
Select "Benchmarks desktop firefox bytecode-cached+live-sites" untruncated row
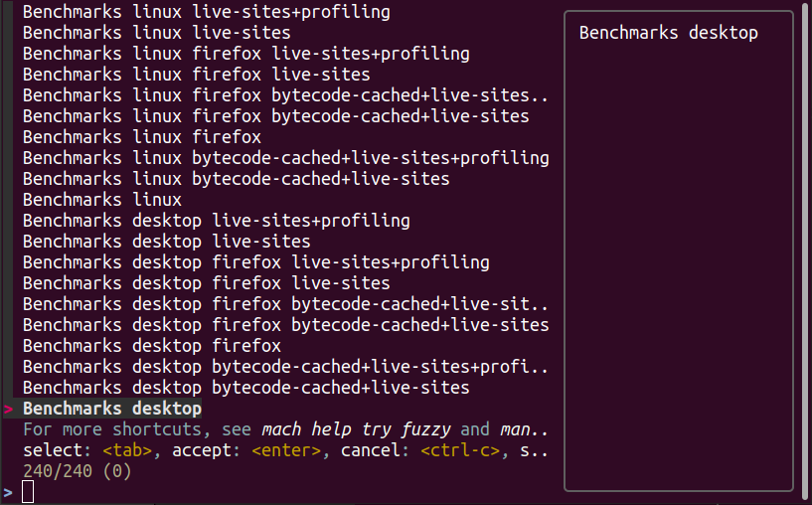click(285, 325)
